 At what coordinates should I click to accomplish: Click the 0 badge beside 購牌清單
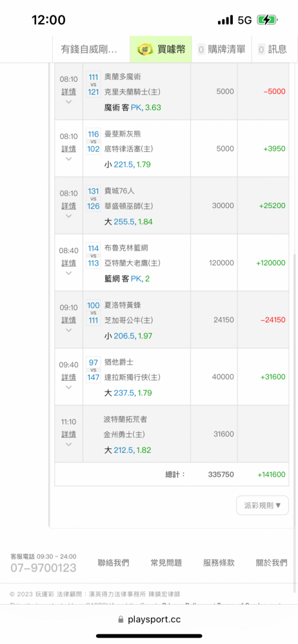click(201, 50)
